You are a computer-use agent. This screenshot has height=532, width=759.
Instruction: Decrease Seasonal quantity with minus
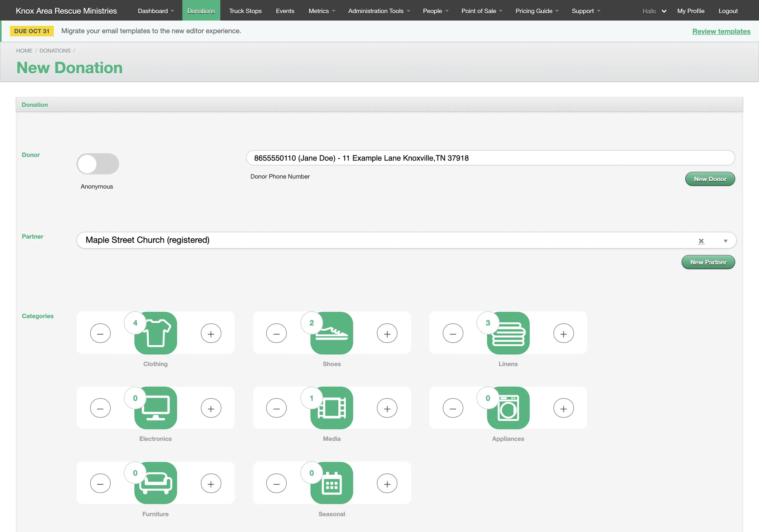[x=276, y=483]
